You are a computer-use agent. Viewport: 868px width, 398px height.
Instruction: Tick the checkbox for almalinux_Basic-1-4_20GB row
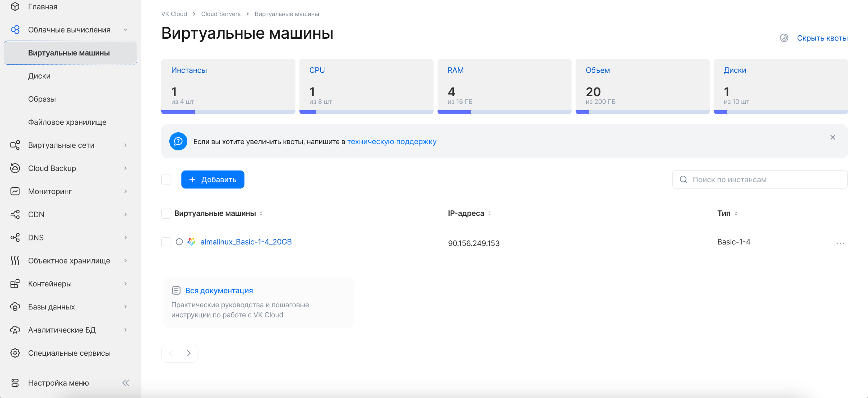166,242
